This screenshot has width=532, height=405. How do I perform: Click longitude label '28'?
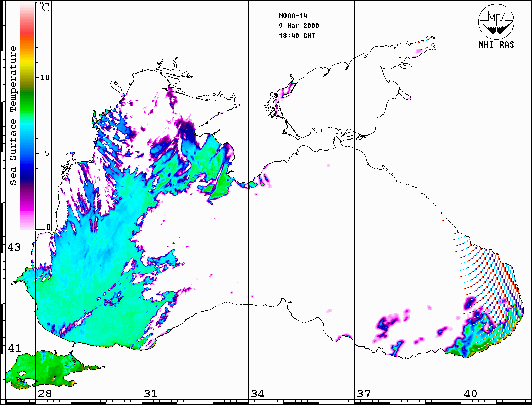click(45, 394)
